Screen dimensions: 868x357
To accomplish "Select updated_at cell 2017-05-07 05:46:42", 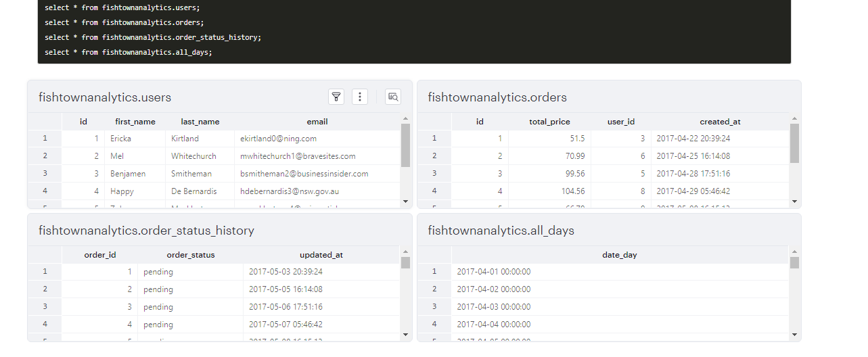I will (x=321, y=325).
